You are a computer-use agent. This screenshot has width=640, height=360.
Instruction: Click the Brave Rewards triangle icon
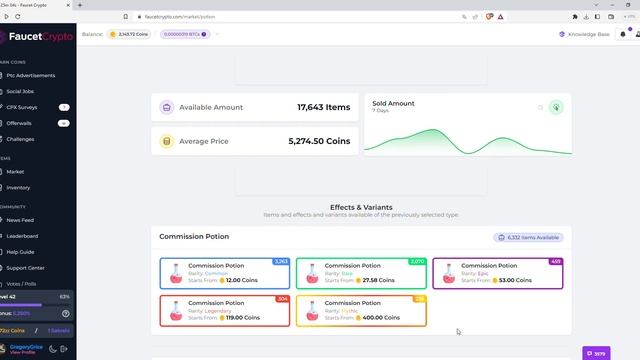click(500, 17)
